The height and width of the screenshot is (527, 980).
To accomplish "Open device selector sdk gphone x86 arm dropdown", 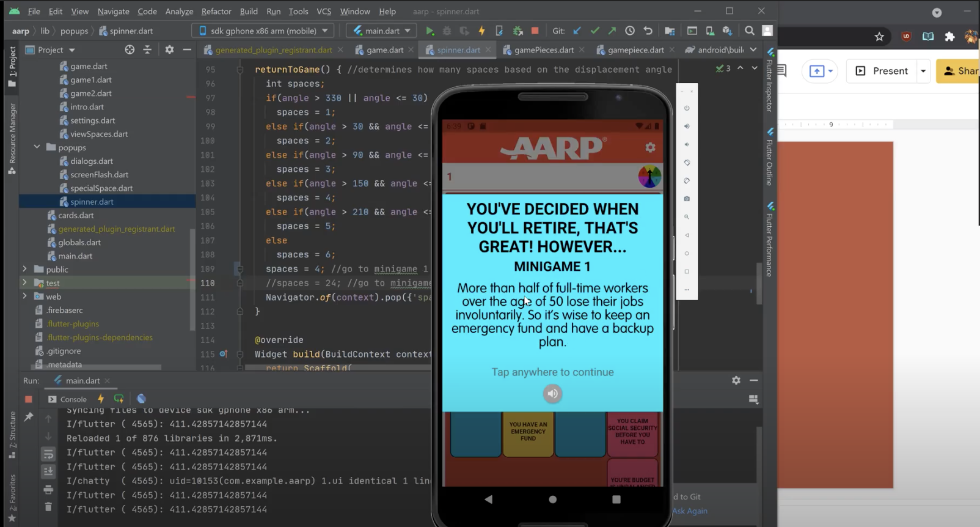I will (263, 31).
